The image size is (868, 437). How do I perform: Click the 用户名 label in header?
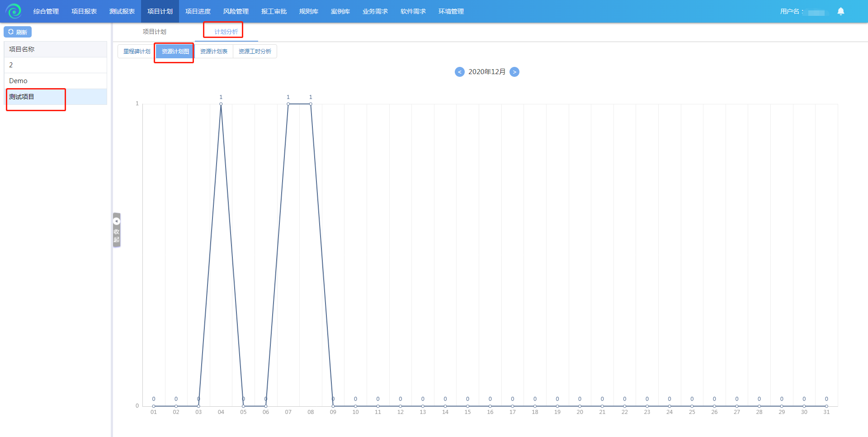pos(792,11)
